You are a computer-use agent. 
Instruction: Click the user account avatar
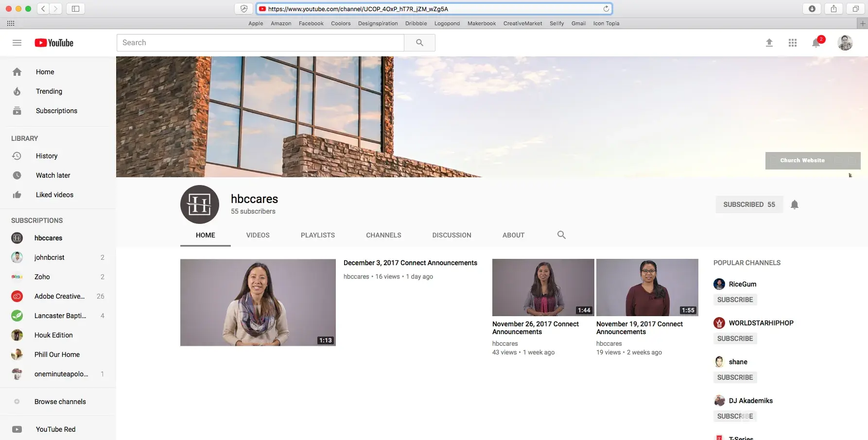tap(845, 43)
